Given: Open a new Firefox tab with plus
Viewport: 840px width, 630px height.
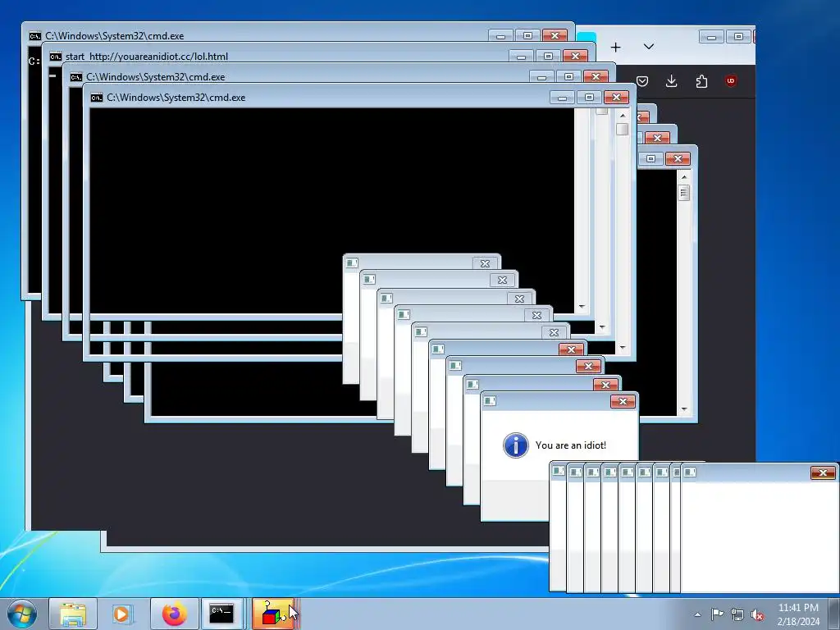Looking at the screenshot, I should [x=615, y=47].
